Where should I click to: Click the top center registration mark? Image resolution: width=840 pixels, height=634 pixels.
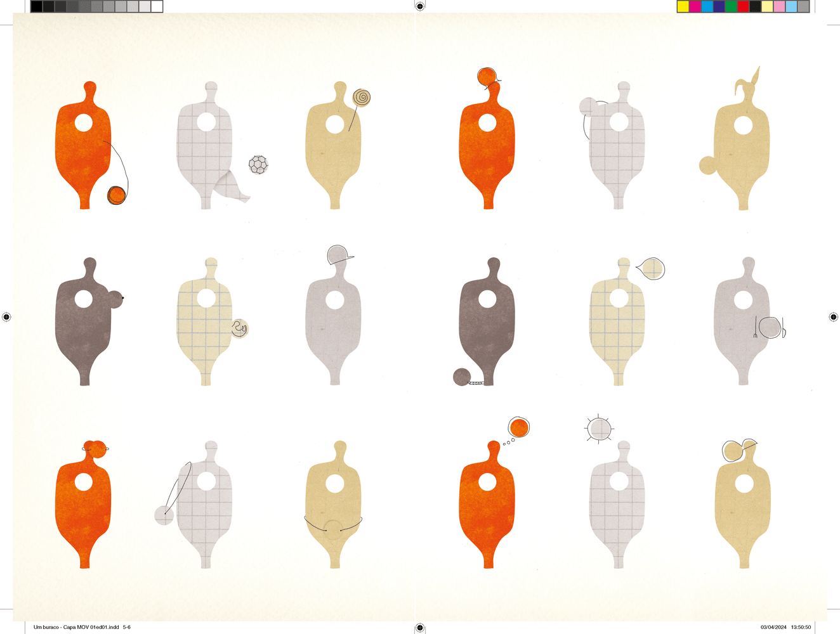[420, 6]
